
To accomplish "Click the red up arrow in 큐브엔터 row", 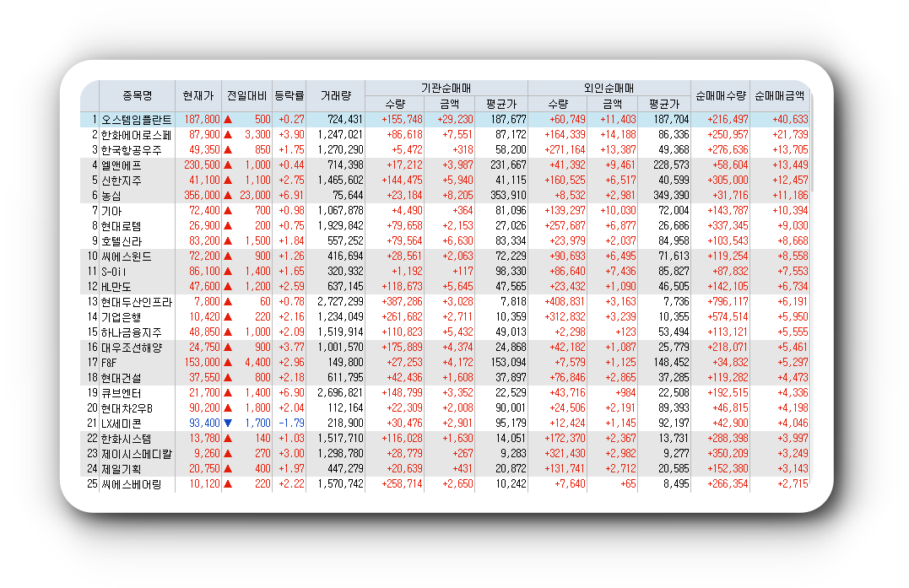I will click(x=228, y=393).
